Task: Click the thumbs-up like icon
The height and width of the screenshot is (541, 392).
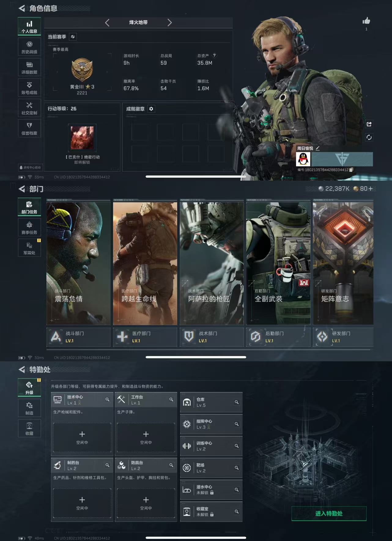Action: [x=366, y=21]
